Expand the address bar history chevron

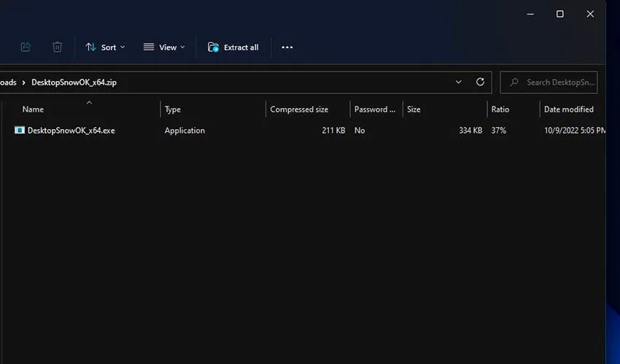(458, 82)
